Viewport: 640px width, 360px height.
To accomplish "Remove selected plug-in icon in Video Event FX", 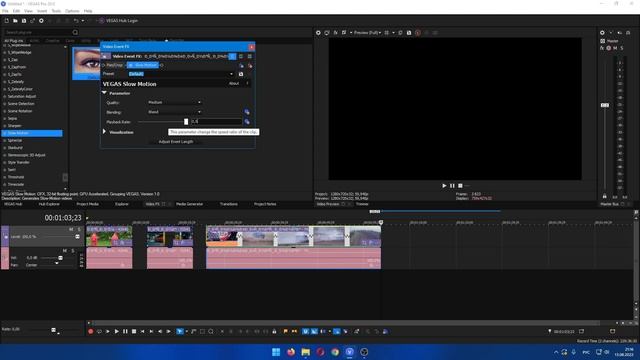I will (x=250, y=65).
